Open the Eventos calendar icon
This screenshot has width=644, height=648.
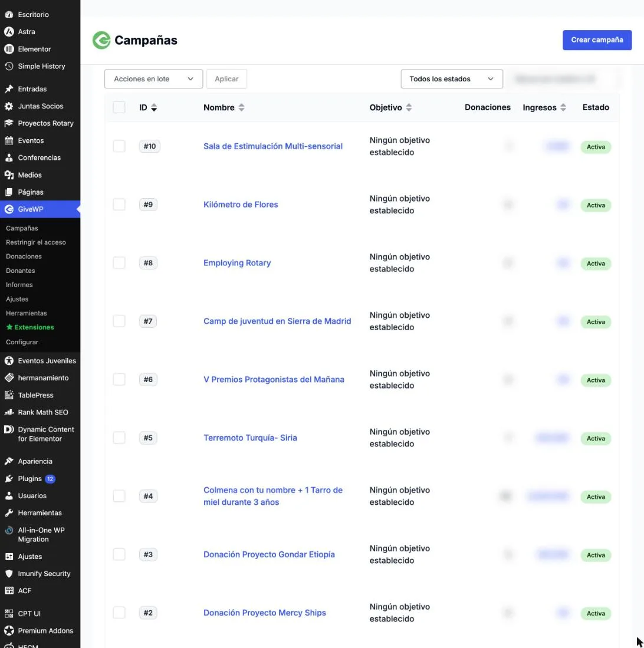tap(9, 140)
